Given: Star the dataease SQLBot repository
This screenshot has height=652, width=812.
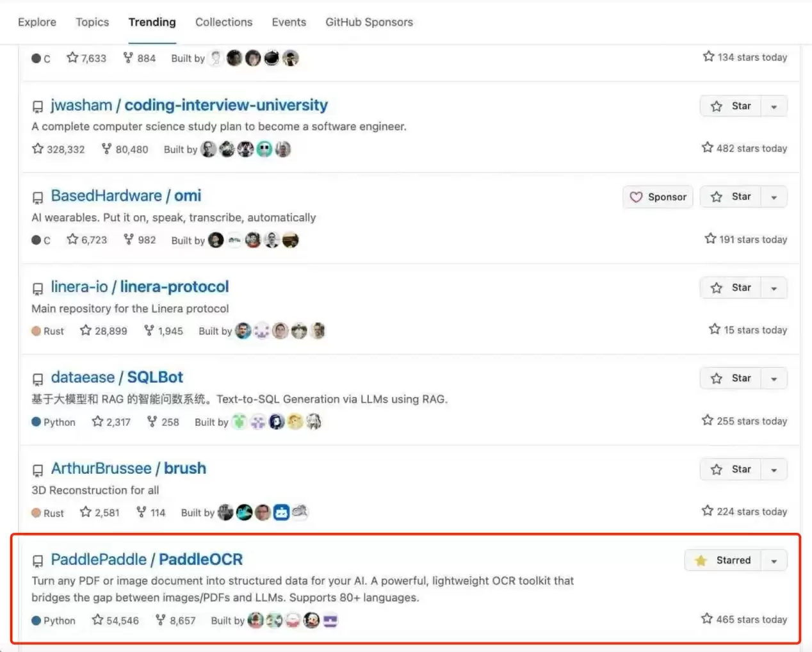Looking at the screenshot, I should [x=731, y=379].
